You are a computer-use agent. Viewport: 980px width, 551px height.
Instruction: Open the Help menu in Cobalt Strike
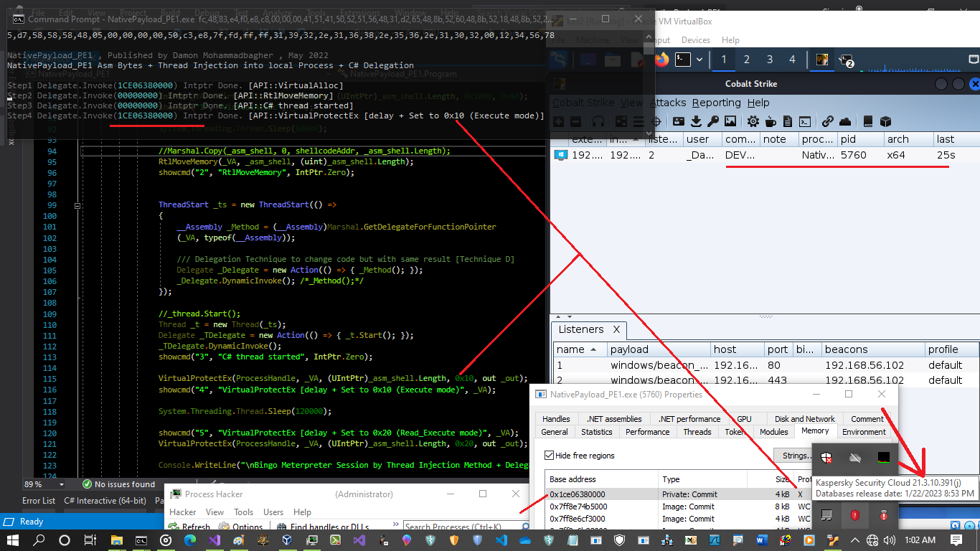click(758, 103)
